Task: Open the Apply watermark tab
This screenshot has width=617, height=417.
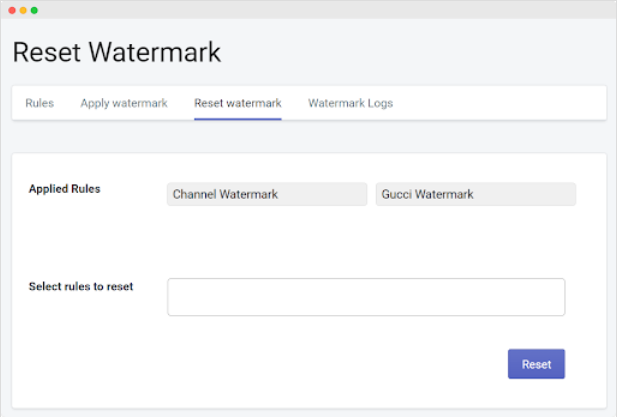Action: click(124, 103)
